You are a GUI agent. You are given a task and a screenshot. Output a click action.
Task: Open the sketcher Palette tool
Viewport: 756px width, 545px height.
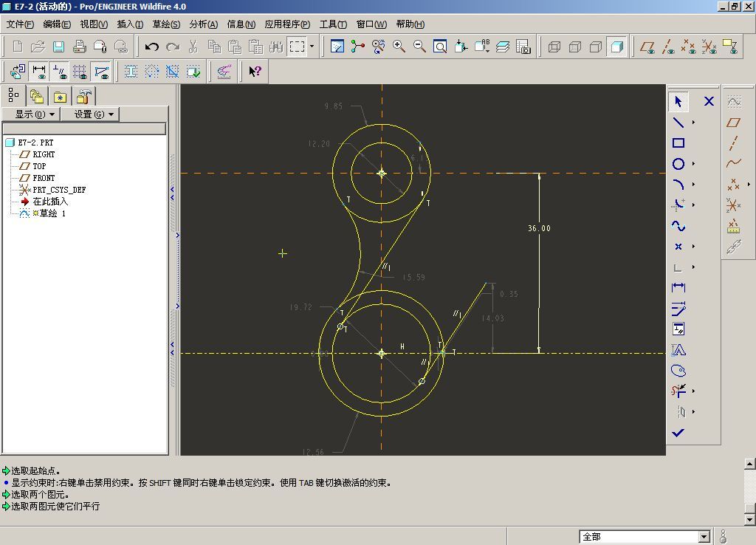pos(678,371)
